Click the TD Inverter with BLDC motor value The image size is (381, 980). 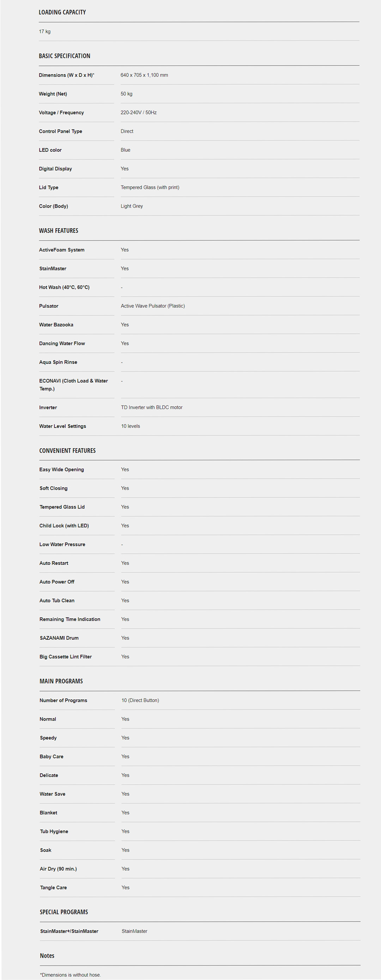(151, 407)
